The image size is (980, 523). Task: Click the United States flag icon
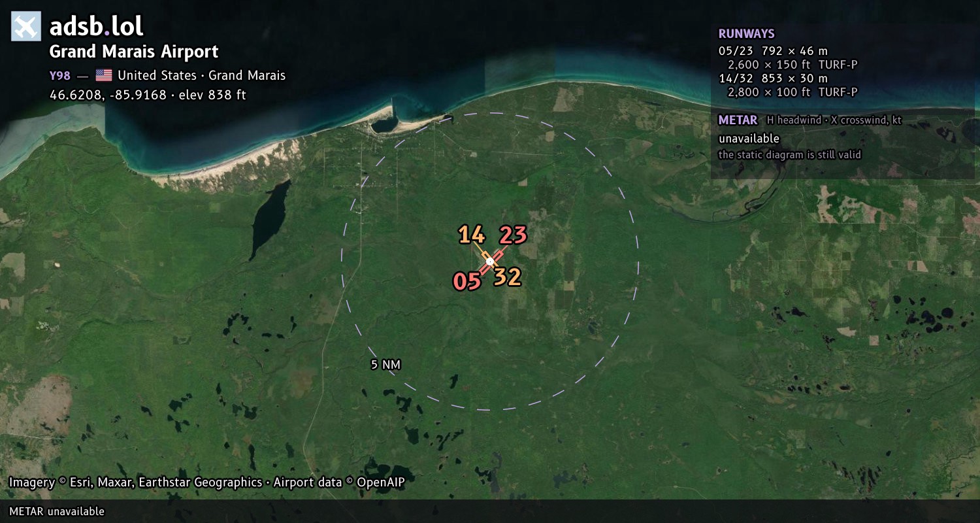tap(104, 75)
